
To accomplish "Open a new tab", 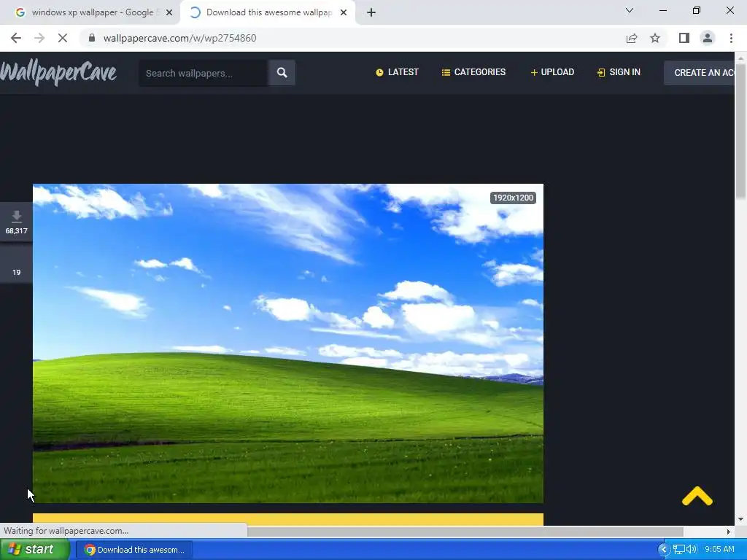I will (x=371, y=12).
